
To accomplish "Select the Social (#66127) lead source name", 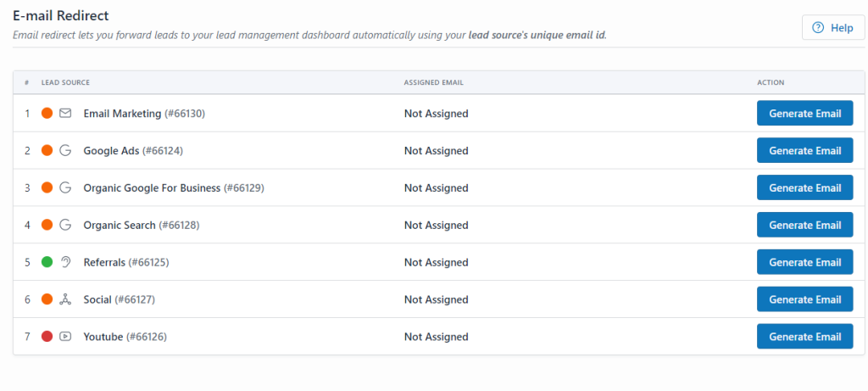I will click(119, 299).
